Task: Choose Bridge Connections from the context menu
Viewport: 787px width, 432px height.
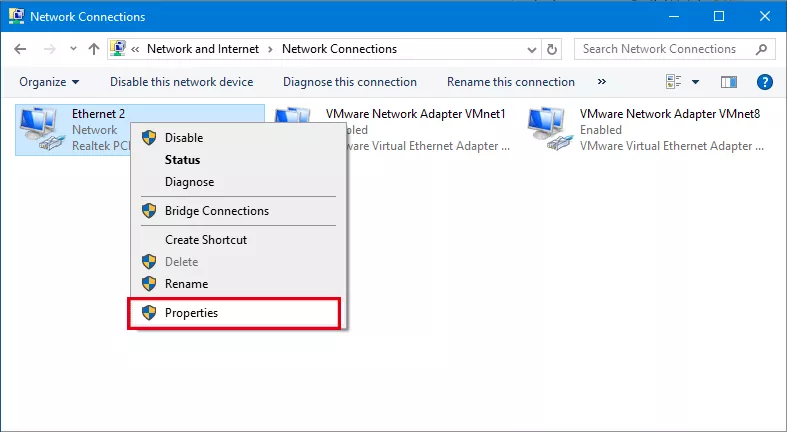Action: 238,211
